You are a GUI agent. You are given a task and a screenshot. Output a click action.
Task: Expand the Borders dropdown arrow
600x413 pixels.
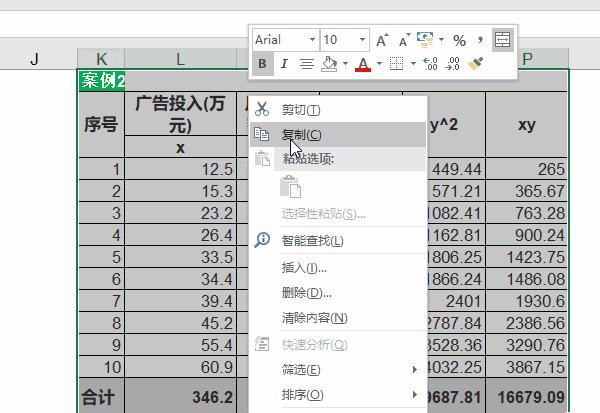(x=413, y=64)
